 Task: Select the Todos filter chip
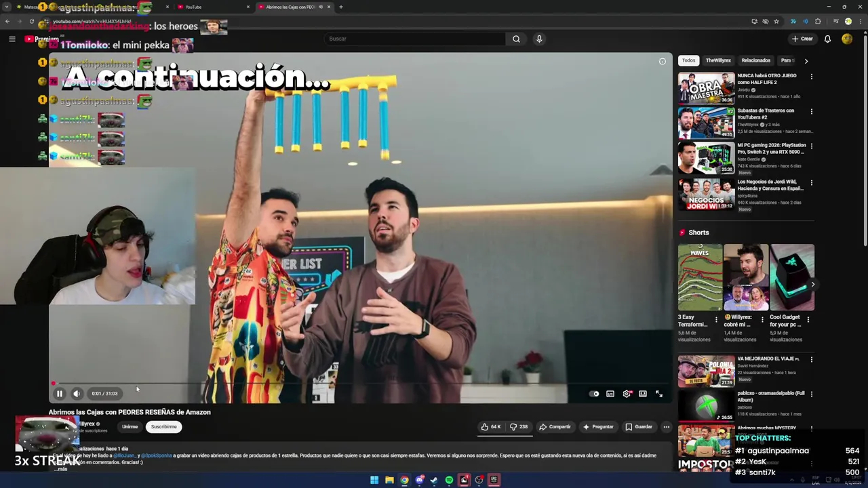[x=688, y=60]
